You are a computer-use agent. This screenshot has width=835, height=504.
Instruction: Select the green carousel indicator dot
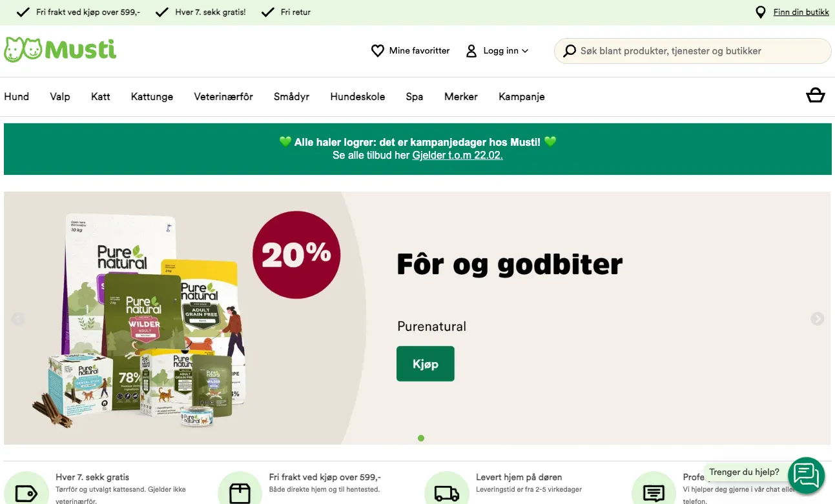coord(421,438)
